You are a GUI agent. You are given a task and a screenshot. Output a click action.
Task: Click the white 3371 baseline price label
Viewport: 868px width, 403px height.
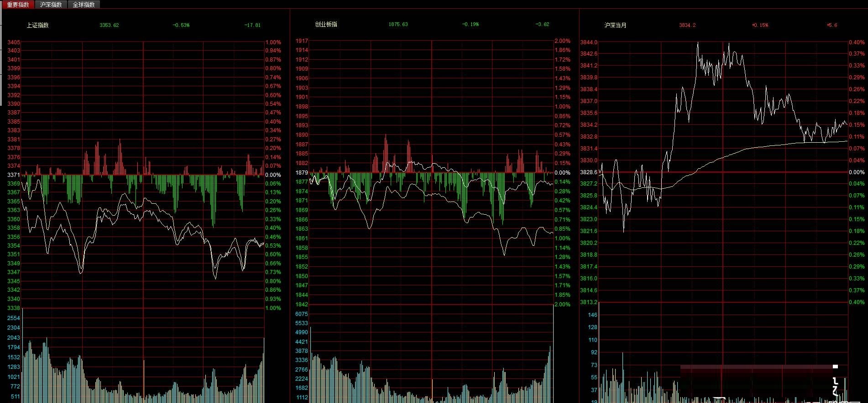[14, 175]
